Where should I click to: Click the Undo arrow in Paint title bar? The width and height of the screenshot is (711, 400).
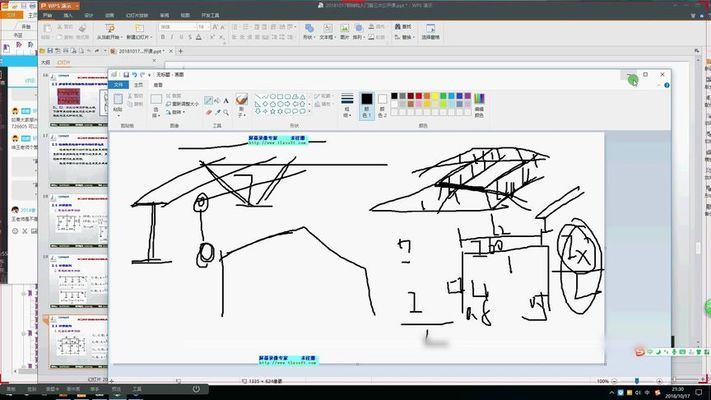coord(136,75)
